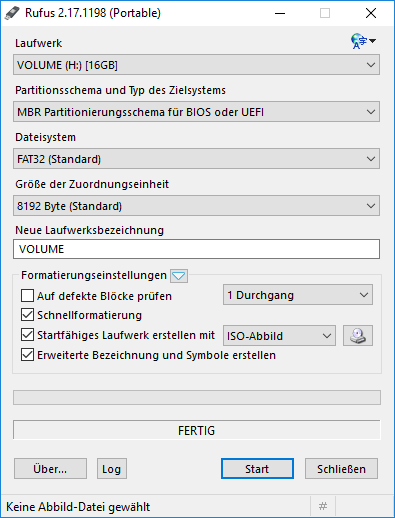Image resolution: width=395 pixels, height=518 pixels.
Task: Click the Neue Laufwerksbezeichnung text field
Action: (196, 249)
